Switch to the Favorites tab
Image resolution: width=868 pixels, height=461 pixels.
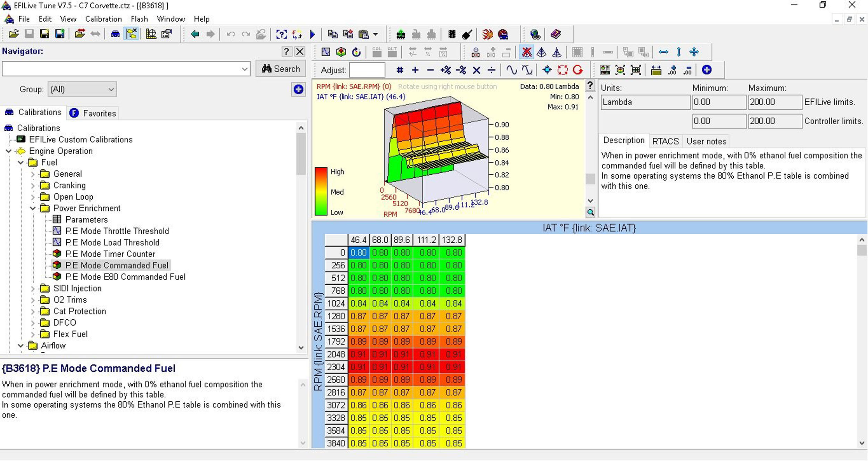[x=93, y=113]
